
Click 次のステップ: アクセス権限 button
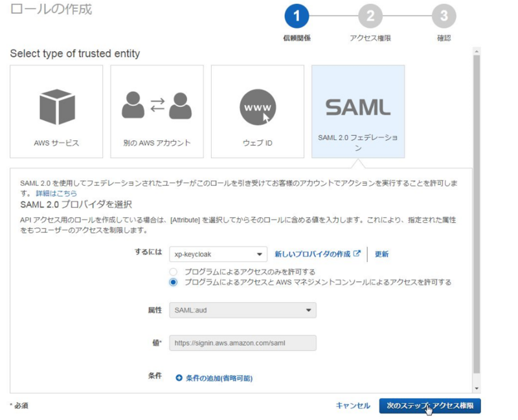(430, 406)
